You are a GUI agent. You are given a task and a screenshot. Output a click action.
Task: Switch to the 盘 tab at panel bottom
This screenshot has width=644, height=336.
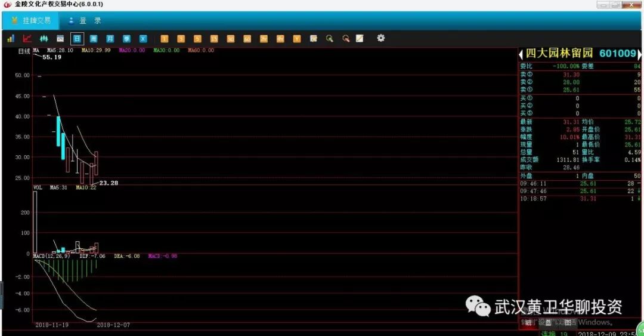(549, 323)
